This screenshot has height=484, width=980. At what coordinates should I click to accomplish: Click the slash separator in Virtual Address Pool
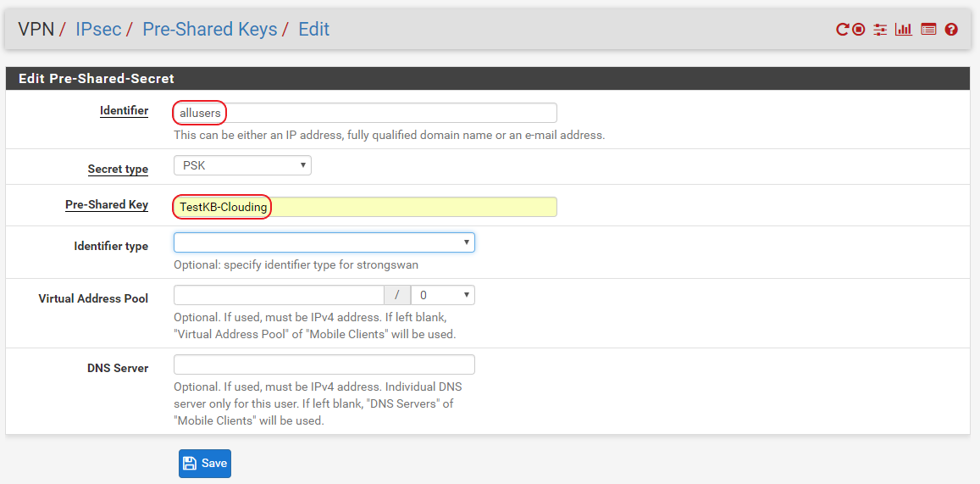(397, 295)
